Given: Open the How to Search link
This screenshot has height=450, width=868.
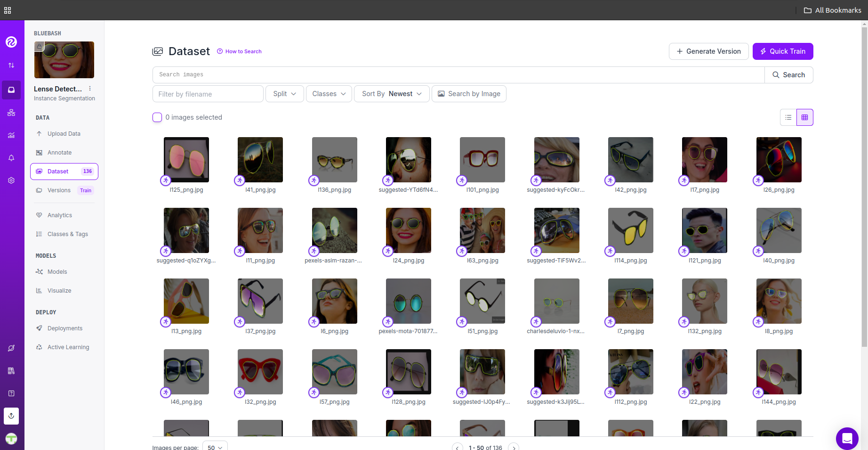Looking at the screenshot, I should [239, 51].
